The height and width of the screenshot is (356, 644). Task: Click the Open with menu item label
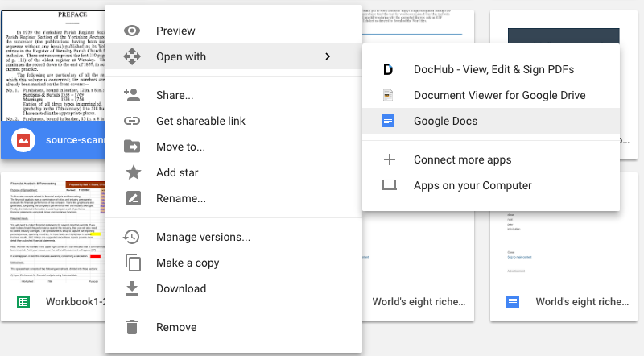(x=181, y=56)
